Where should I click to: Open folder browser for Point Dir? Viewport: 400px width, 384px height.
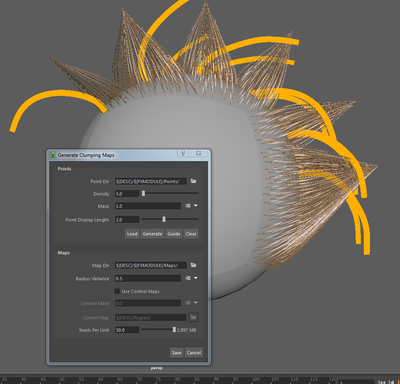tap(193, 181)
